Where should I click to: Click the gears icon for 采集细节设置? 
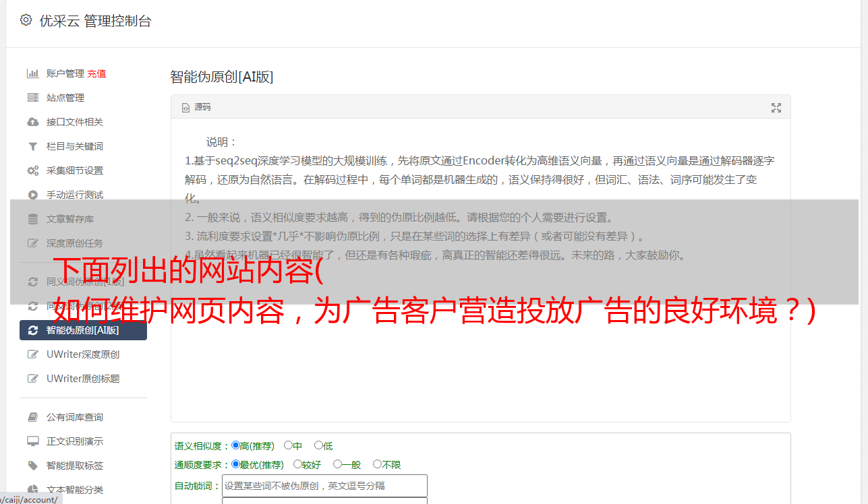coord(32,170)
